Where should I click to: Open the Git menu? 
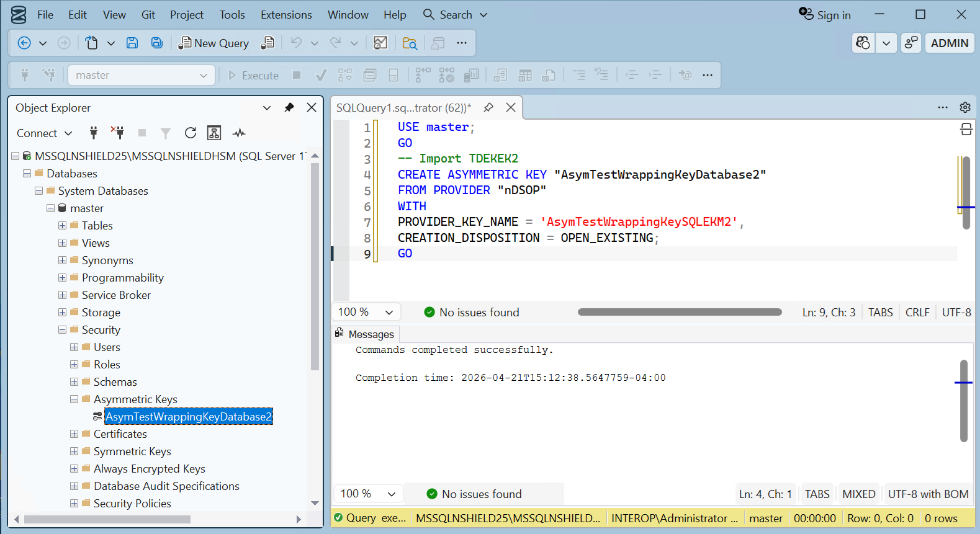pos(148,14)
